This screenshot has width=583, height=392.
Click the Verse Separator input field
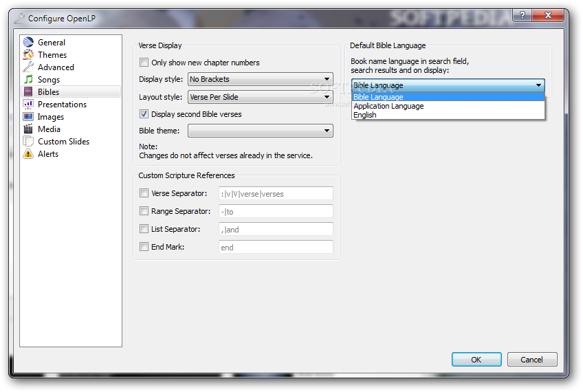(276, 193)
